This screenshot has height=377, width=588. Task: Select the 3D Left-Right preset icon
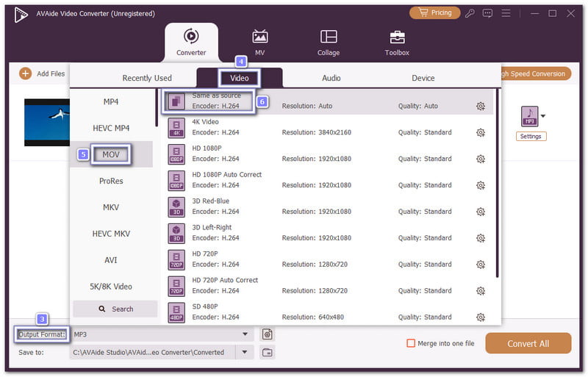click(x=176, y=233)
